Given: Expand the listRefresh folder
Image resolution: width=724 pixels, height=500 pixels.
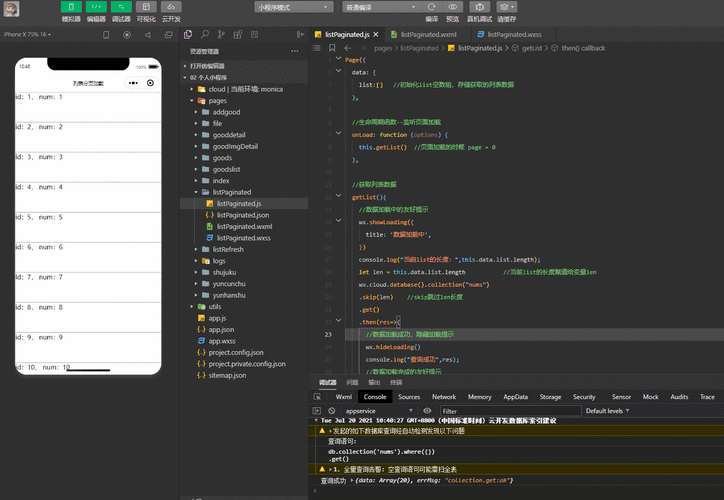Looking at the screenshot, I should [228, 249].
